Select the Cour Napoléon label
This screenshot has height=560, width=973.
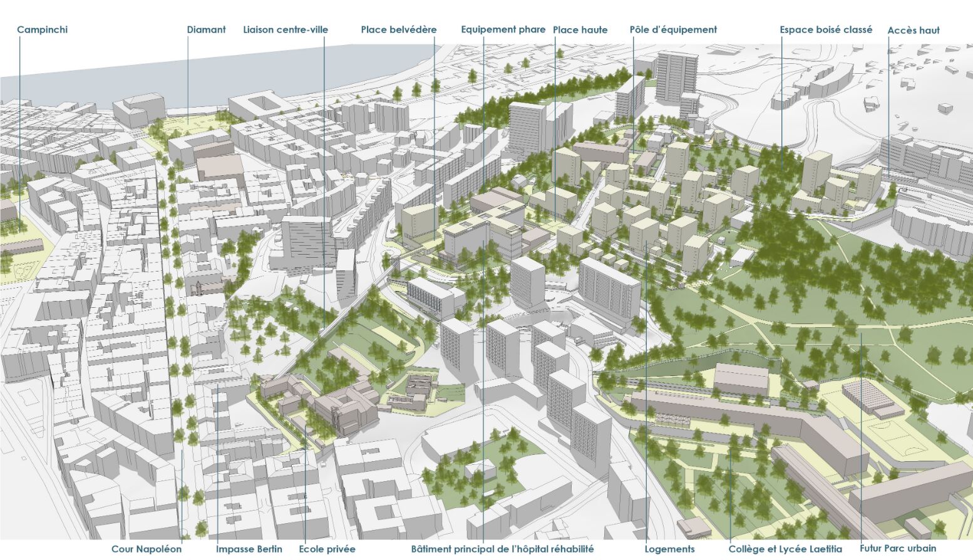(x=147, y=549)
